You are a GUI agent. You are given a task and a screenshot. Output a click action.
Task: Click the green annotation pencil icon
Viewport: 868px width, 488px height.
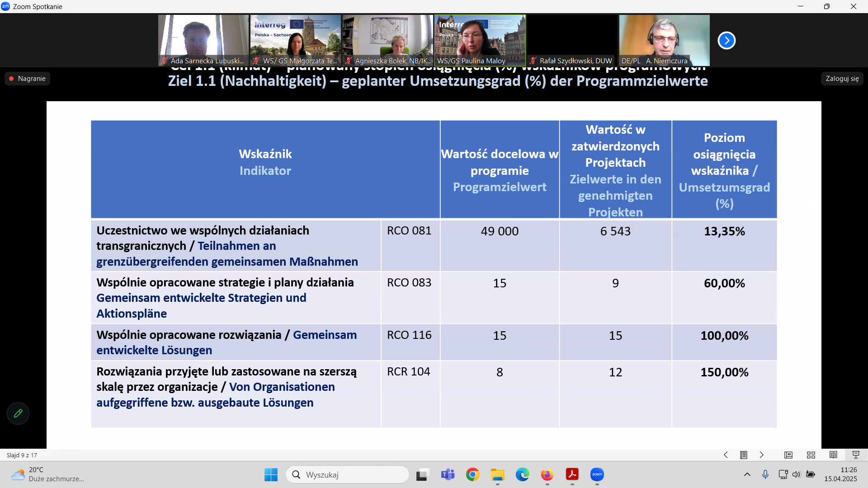[18, 413]
